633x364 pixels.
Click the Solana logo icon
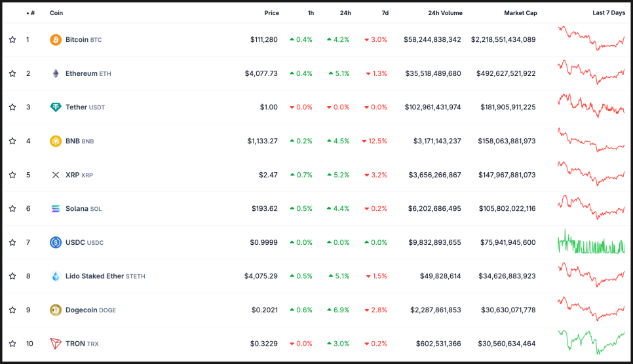point(56,209)
